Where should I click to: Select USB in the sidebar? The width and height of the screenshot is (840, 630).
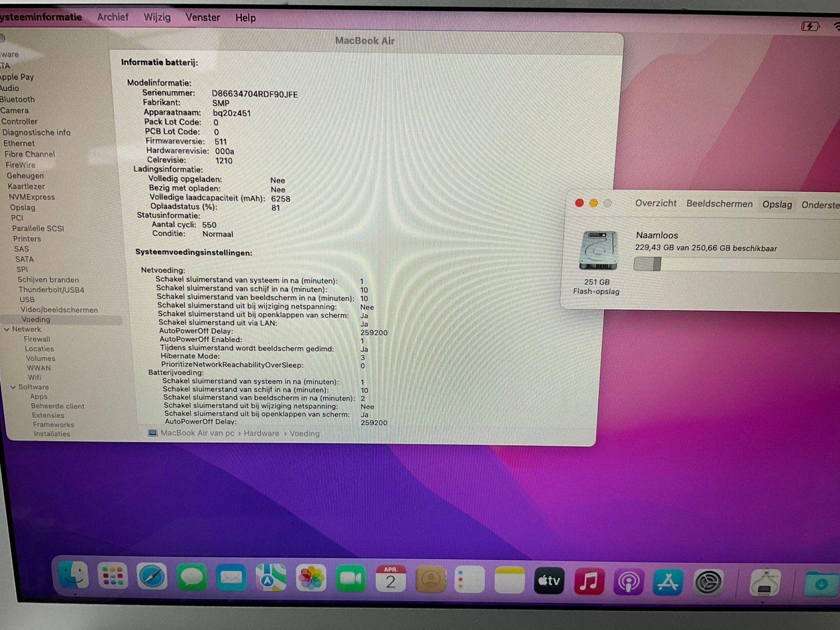(27, 299)
